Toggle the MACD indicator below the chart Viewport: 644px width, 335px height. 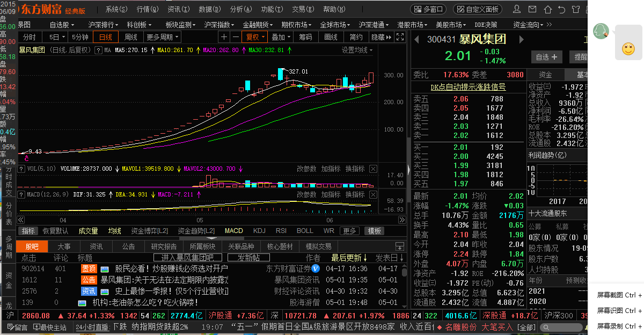233,231
